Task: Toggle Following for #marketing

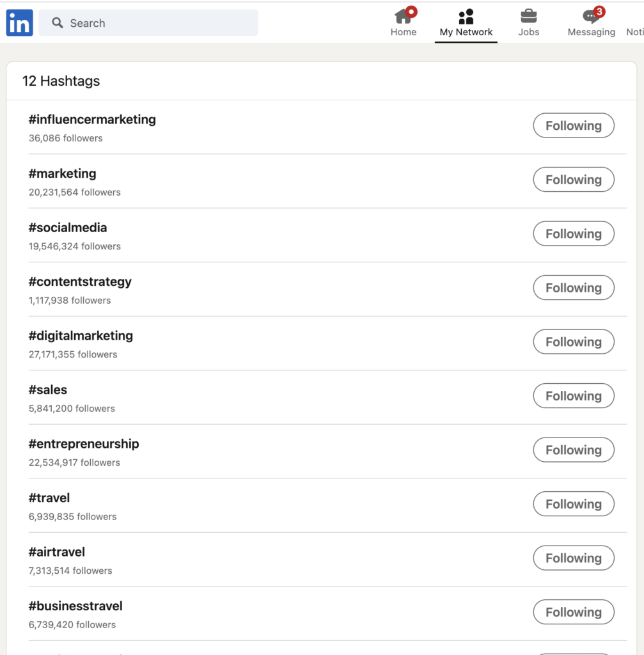Action: click(573, 180)
